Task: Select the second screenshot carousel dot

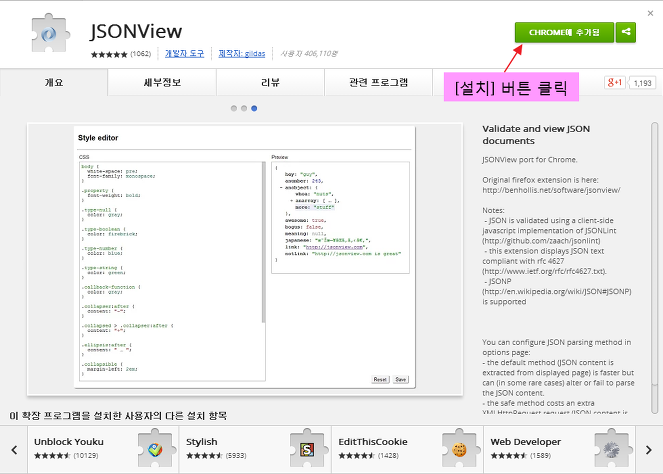Action: click(x=244, y=108)
